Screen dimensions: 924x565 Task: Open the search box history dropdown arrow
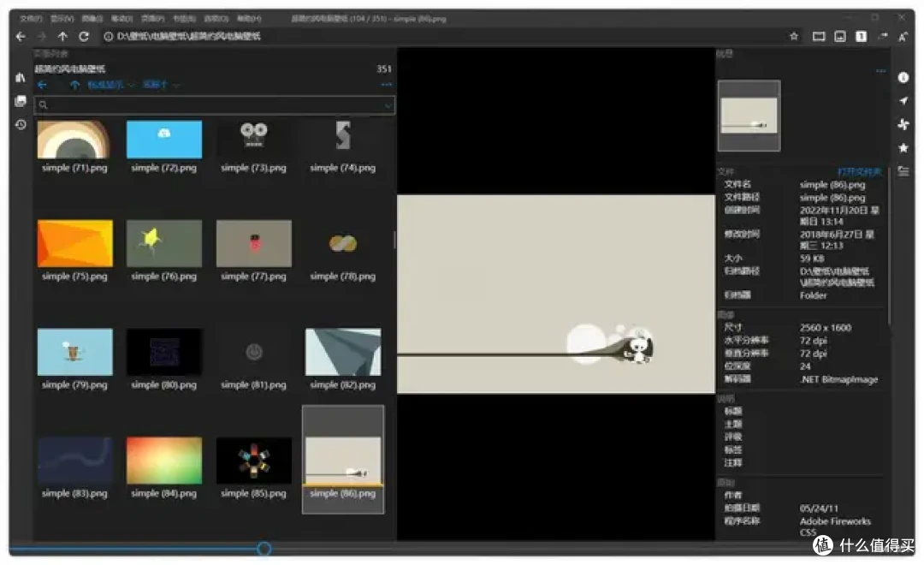(x=388, y=105)
